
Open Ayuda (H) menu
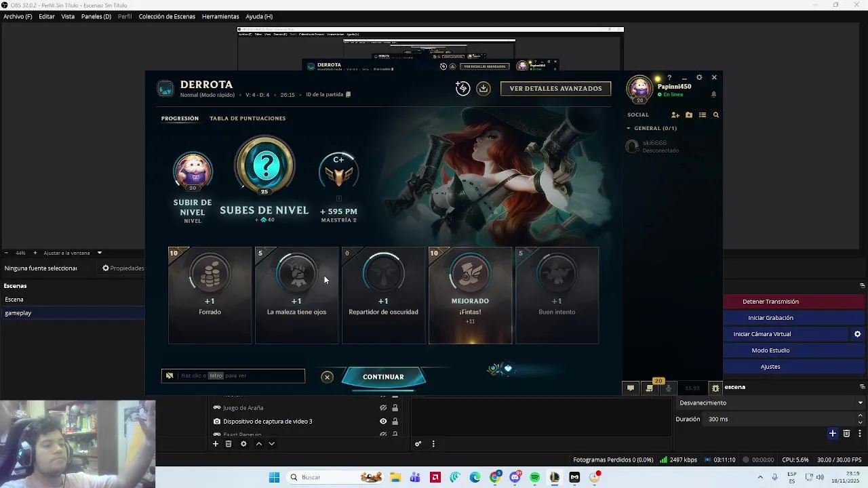pos(259,16)
